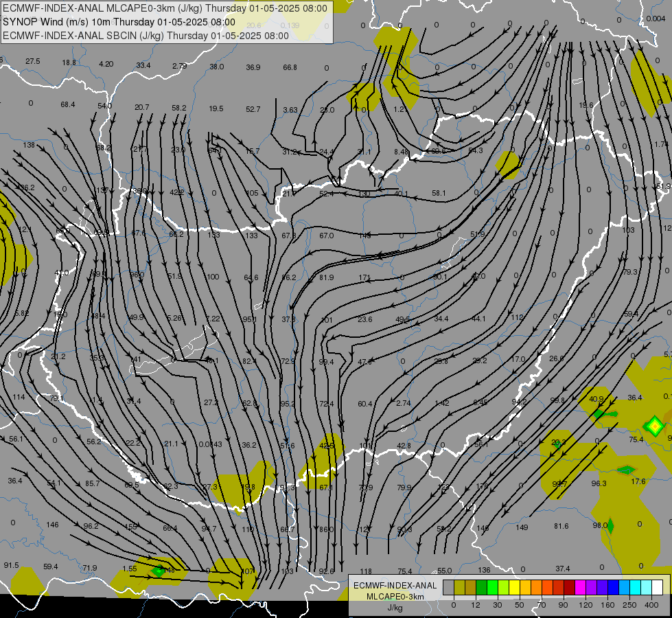Click the 1.42 value on the map
672x618 pixels.
coord(442,403)
